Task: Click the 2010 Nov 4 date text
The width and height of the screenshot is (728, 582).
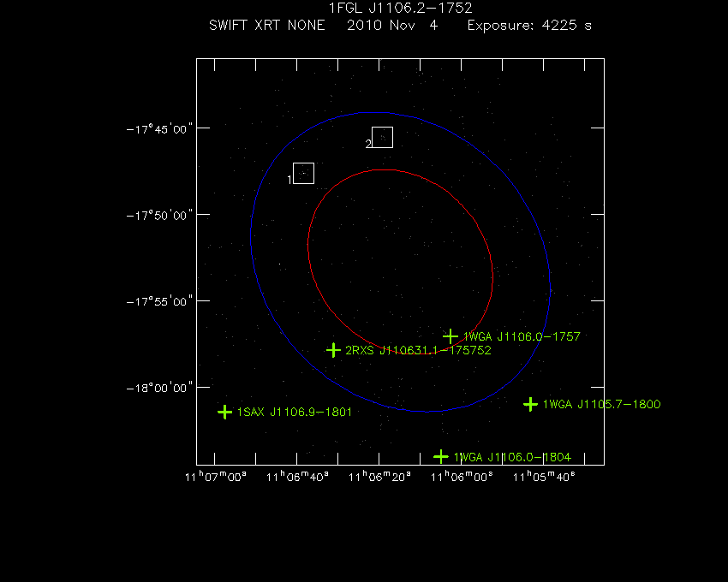Action: click(392, 25)
